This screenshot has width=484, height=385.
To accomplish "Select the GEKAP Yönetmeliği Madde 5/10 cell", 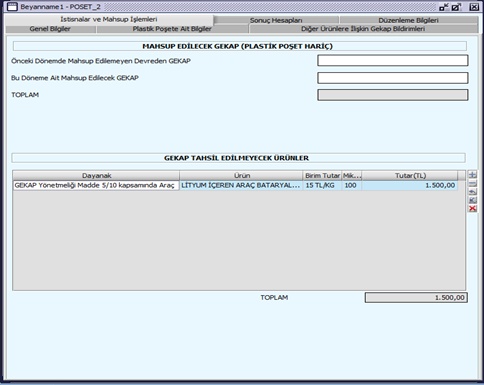I will 96,186.
